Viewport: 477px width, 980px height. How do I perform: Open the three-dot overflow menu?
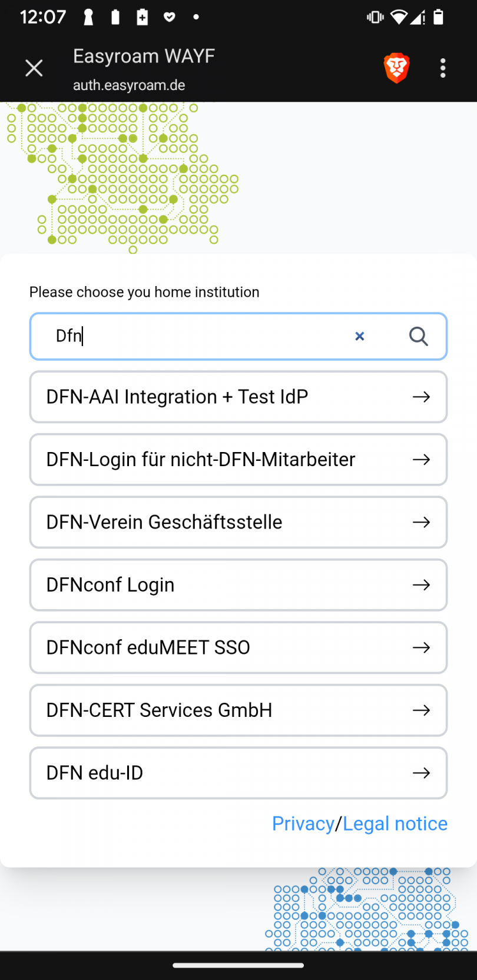click(x=443, y=68)
